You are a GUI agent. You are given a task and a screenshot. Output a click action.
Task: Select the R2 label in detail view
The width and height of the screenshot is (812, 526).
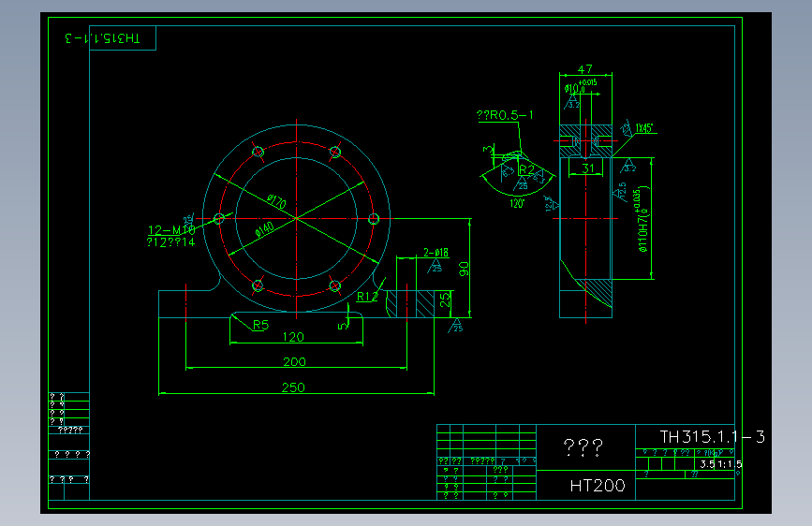(526, 169)
